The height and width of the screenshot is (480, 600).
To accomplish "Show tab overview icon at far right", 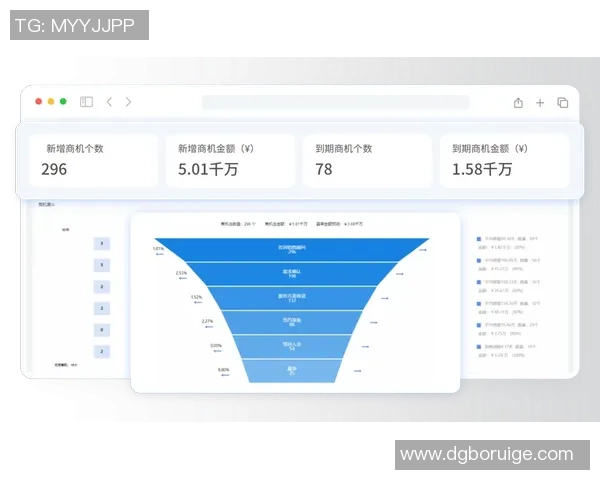I will click(x=562, y=102).
